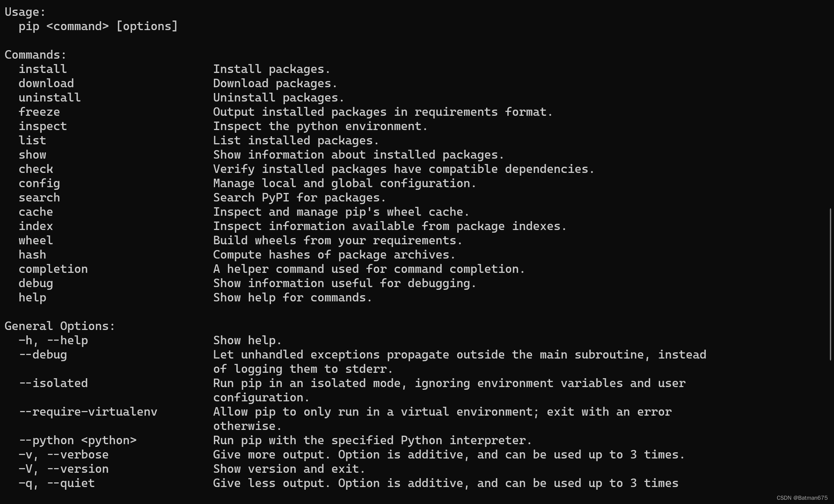Click the 'Search PyPI for packages.' description
This screenshot has height=504, width=834.
click(299, 198)
